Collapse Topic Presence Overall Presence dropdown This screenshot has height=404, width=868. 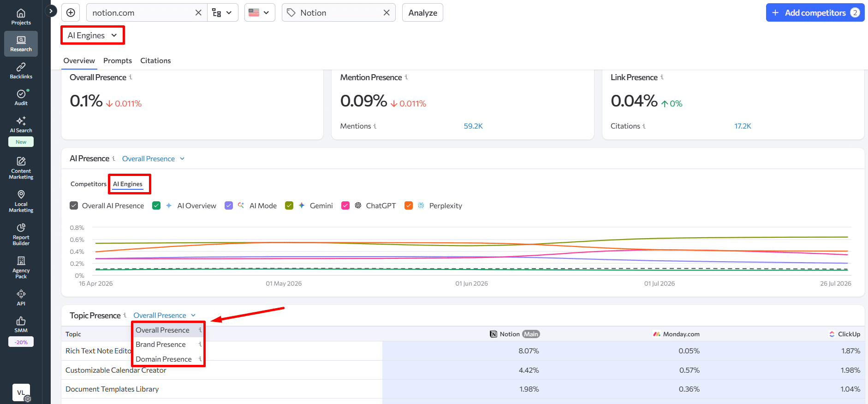click(165, 315)
